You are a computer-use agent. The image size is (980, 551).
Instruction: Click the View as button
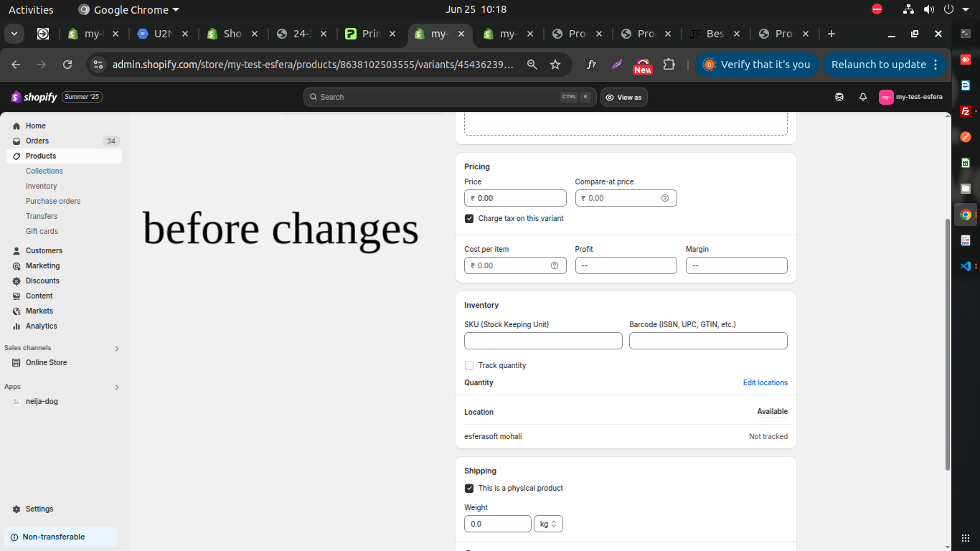pyautogui.click(x=623, y=97)
